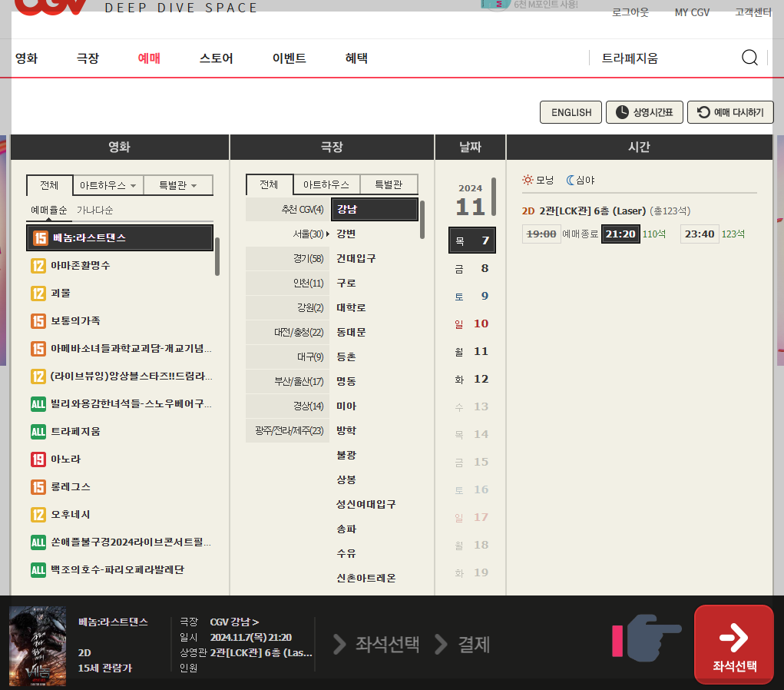Click the 12 rating badge of 괴물
784x690 pixels.
pyautogui.click(x=38, y=294)
